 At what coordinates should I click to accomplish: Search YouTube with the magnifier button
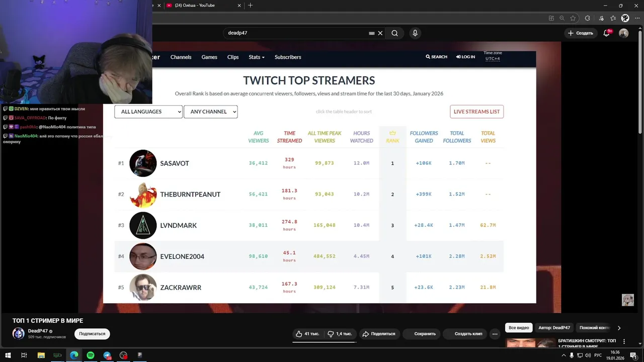pyautogui.click(x=394, y=33)
